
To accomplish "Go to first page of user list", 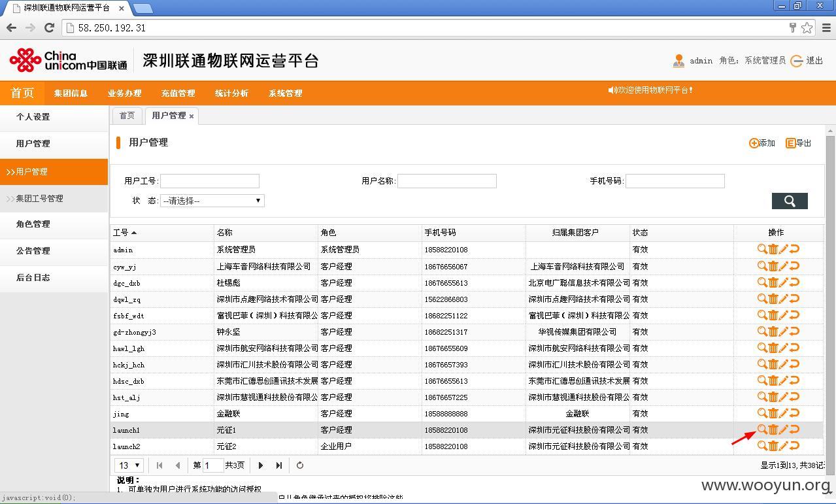I will (x=159, y=465).
